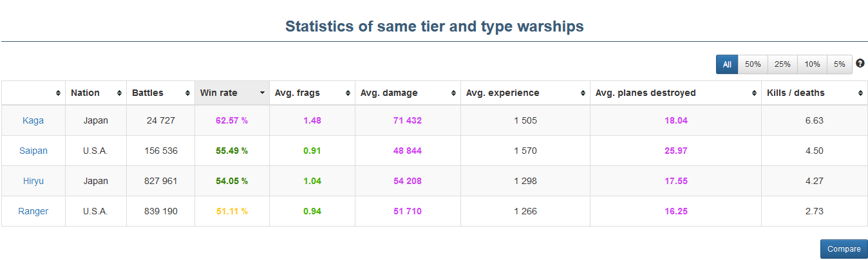This screenshot has height=260, width=868.
Task: Switch filter to top 50%
Action: pos(753,64)
